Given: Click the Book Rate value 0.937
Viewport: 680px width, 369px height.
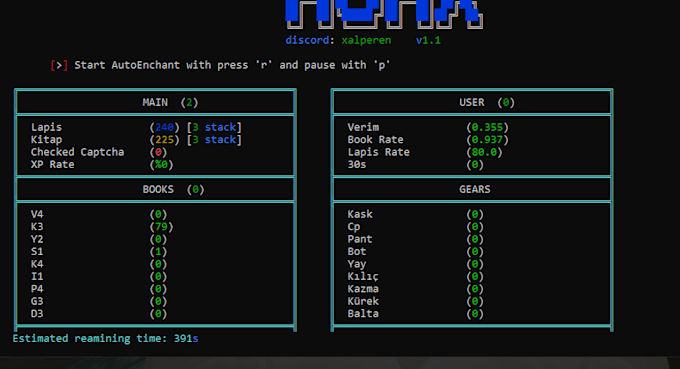Looking at the screenshot, I should coord(487,140).
